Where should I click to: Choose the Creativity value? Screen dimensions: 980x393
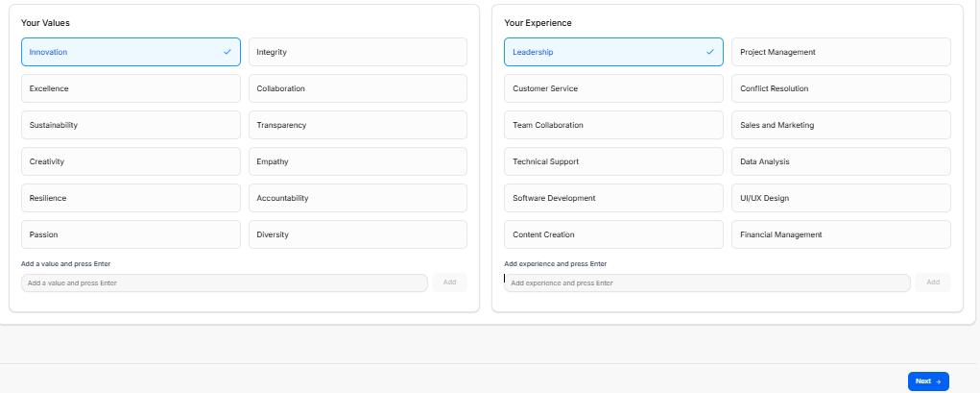(x=131, y=161)
